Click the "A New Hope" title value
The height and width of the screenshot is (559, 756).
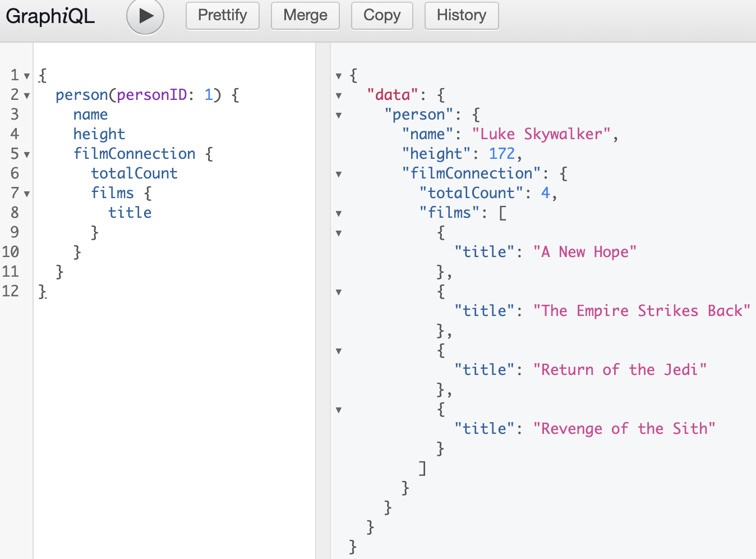click(x=585, y=252)
